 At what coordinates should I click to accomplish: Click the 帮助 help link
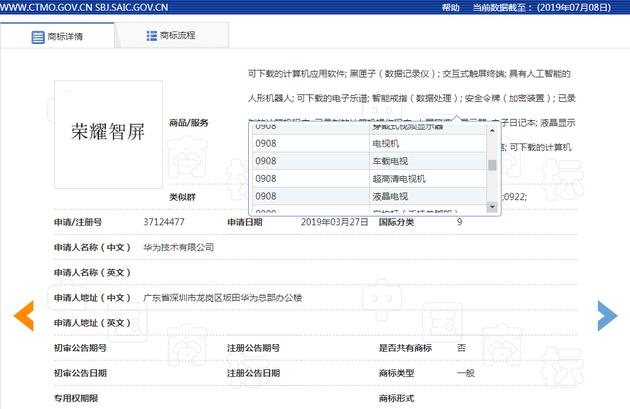click(x=450, y=7)
